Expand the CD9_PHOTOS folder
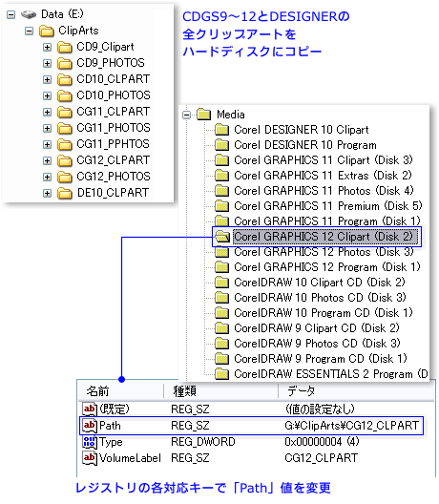The image size is (439, 504). tap(48, 63)
